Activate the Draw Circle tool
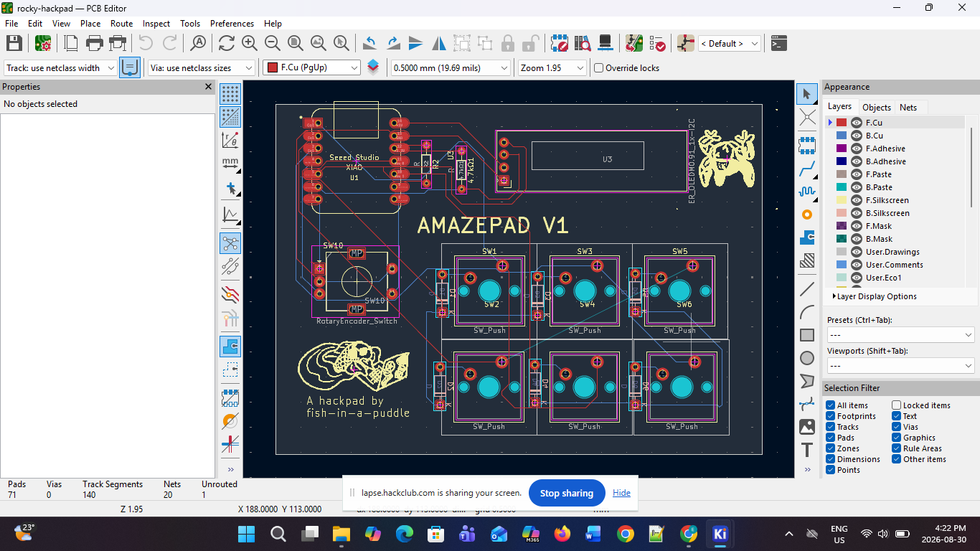Screen dimensions: 980x551 click(807, 358)
